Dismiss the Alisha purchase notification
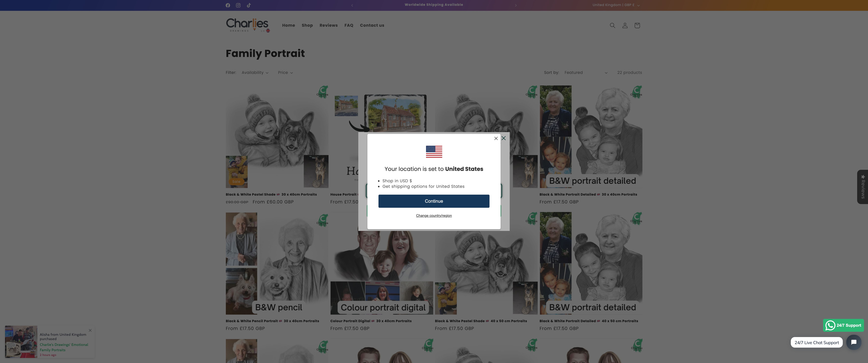This screenshot has height=363, width=868. click(90, 330)
